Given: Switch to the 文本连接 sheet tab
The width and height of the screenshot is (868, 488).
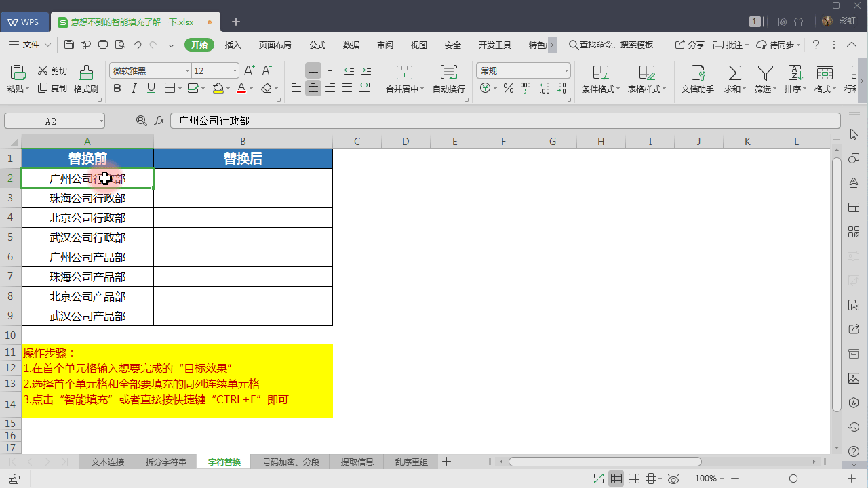Looking at the screenshot, I should pos(108,462).
